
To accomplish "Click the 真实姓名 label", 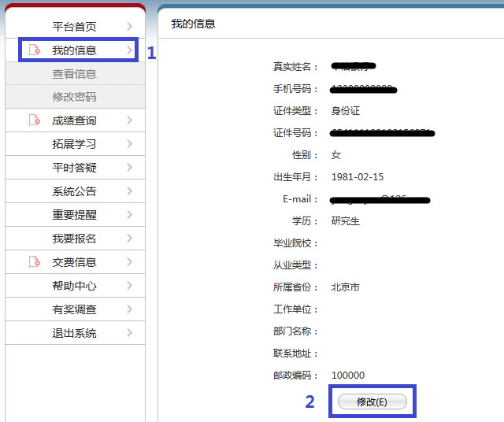I will coord(295,67).
